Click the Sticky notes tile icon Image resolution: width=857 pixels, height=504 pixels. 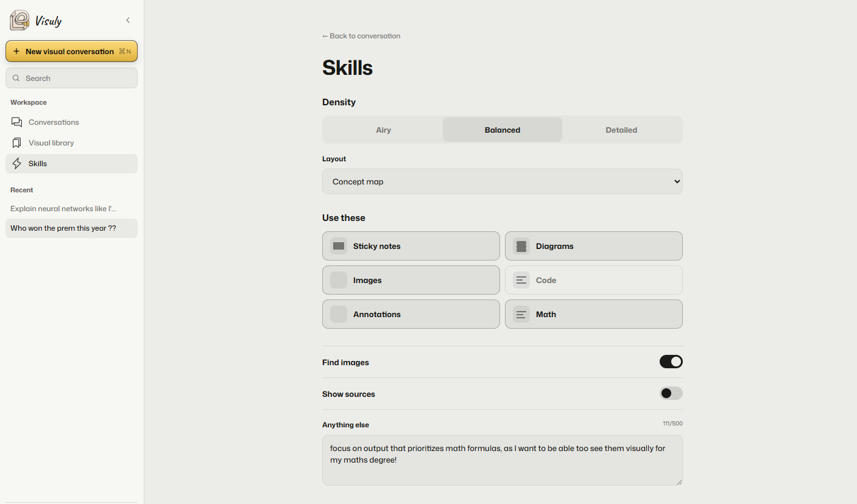[339, 246]
